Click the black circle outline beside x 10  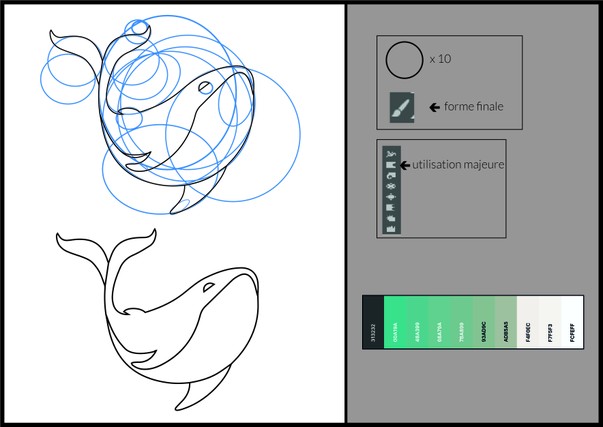tap(404, 60)
